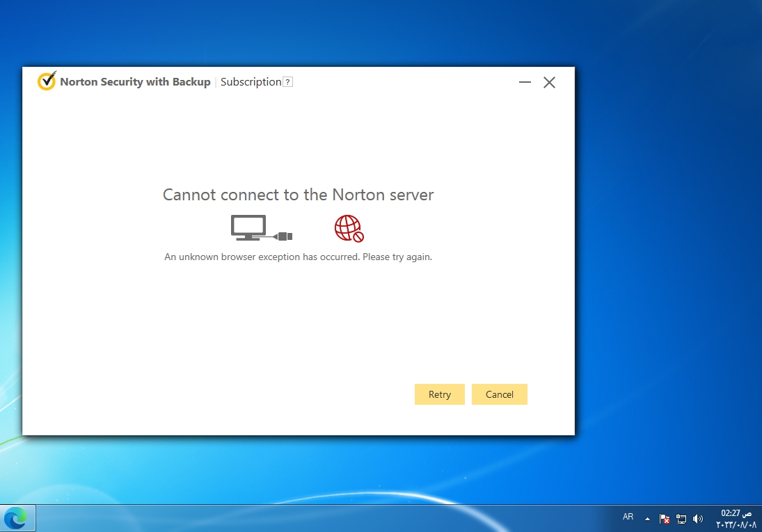
Task: Open the network connection tray icon
Action: [681, 519]
